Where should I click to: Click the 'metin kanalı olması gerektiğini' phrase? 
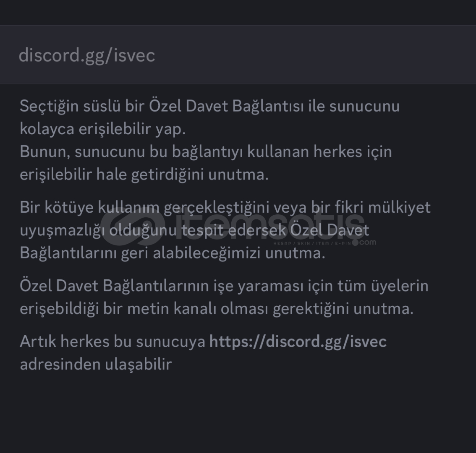click(x=238, y=308)
